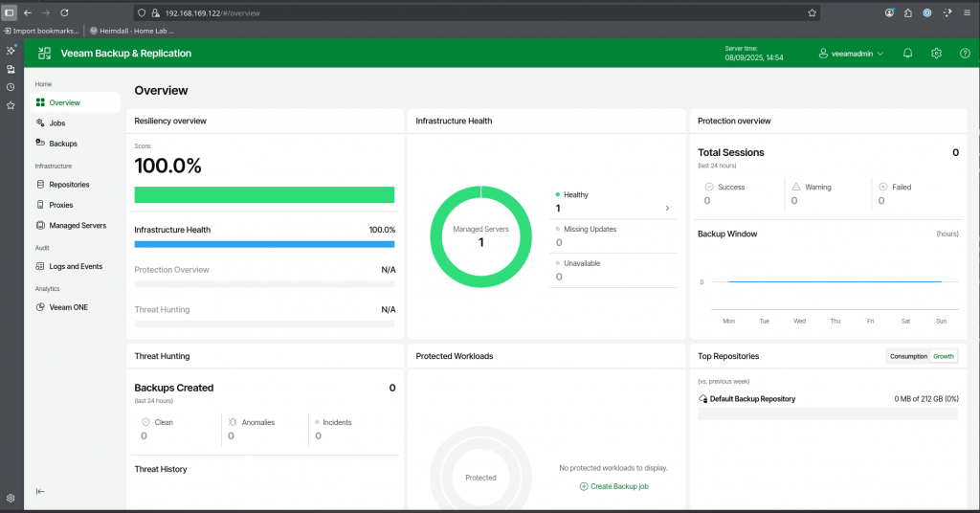Click the Veeam ONE analytics icon
This screenshot has height=513, width=980.
point(40,307)
